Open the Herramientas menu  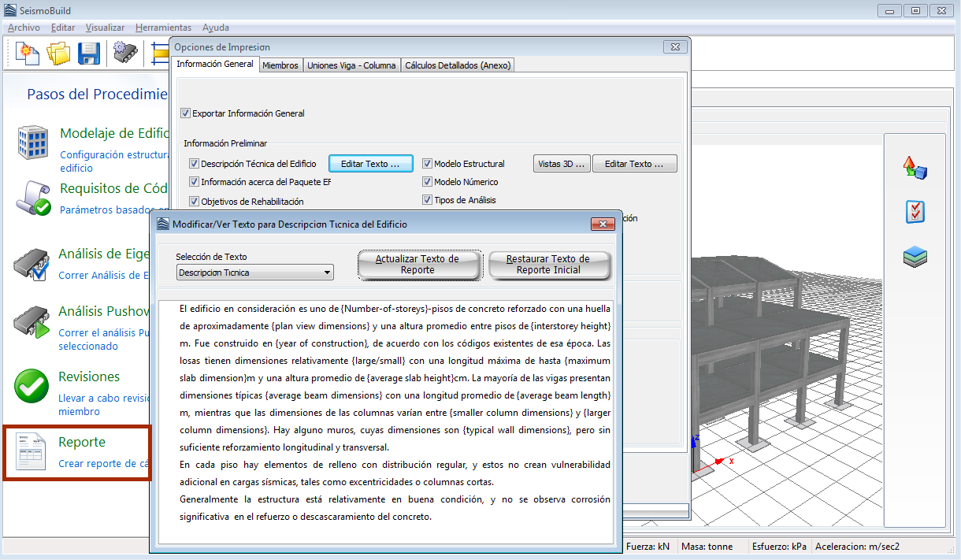coord(163,28)
